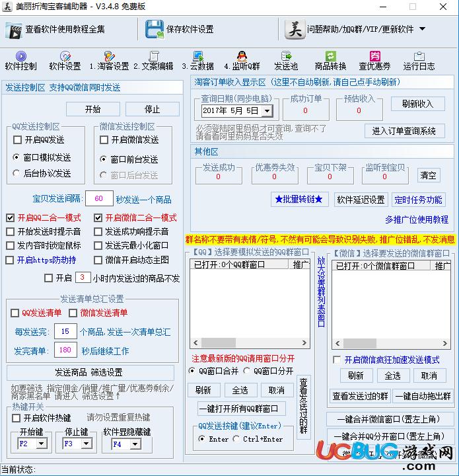Viewport: 459px width, 476px height.
Task: Open the 查优惠券 coupon icon
Action: (374, 56)
